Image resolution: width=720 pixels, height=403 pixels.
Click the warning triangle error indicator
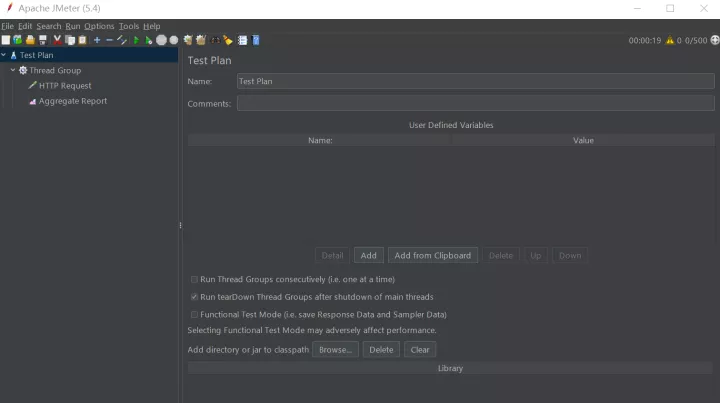coord(670,40)
